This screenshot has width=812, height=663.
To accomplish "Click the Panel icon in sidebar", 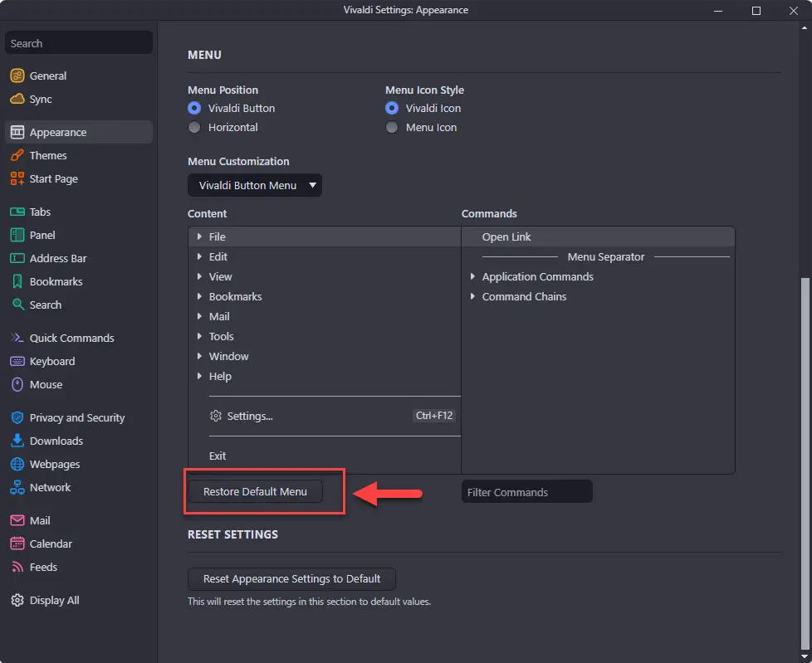I will [17, 235].
